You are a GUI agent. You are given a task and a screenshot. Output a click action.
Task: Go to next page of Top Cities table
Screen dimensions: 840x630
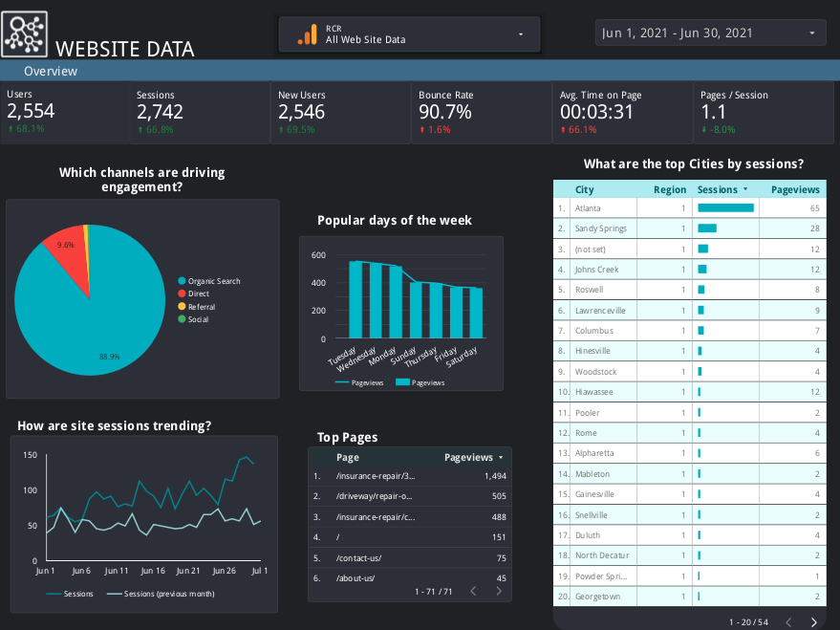tap(814, 622)
